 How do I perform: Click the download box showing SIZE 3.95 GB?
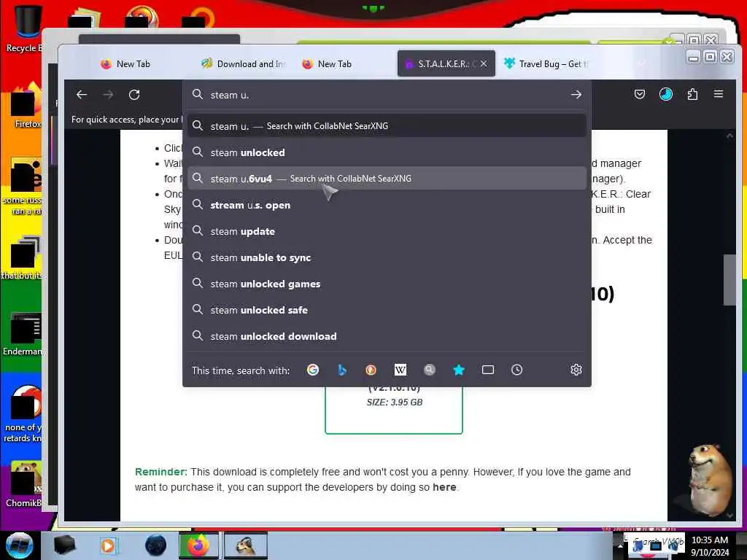tap(393, 410)
